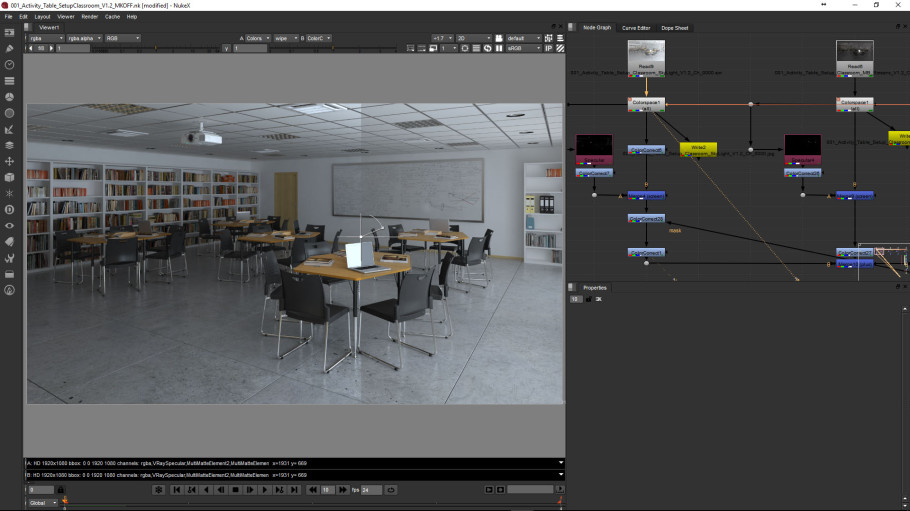Open the Filter nodes circle icon
910x511 pixels.
(9, 113)
